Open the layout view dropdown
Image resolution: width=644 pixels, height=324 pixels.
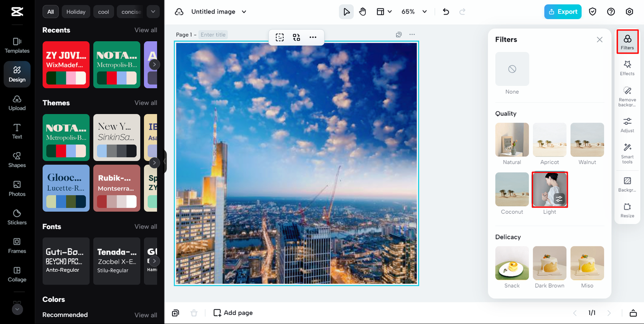384,12
